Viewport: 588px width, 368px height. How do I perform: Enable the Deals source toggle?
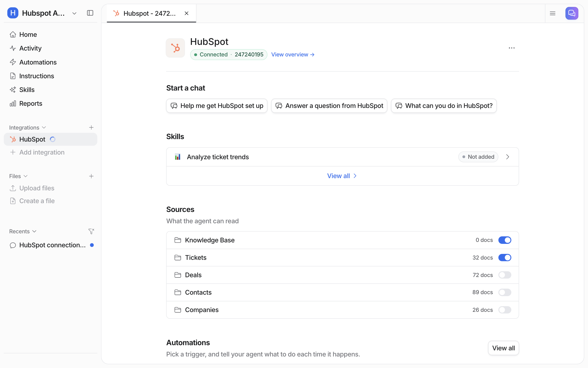(505, 275)
